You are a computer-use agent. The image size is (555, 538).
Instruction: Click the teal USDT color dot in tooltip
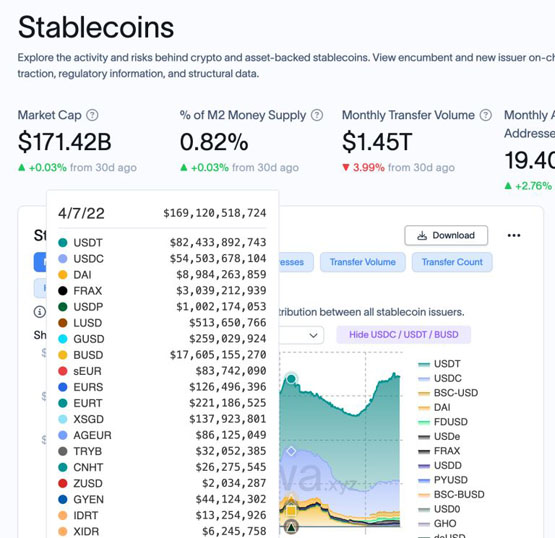(x=63, y=242)
